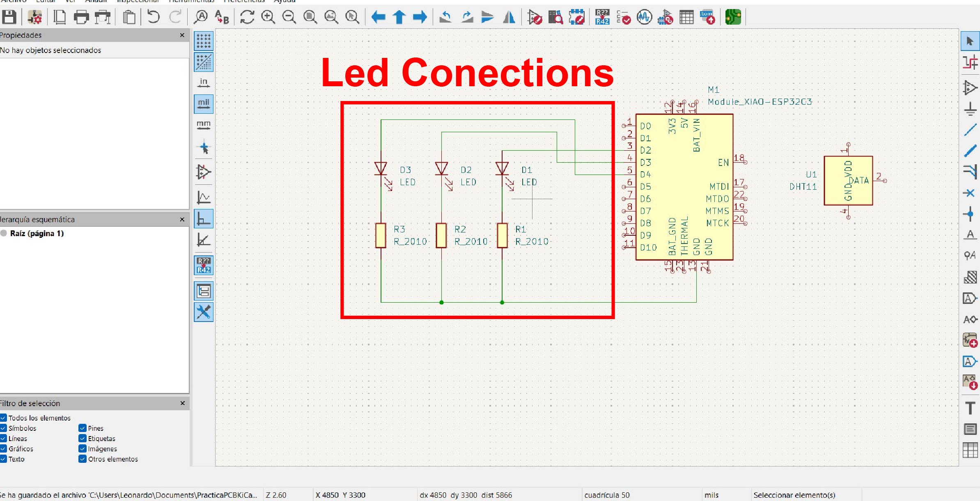Close the Filtro de selección panel
The height and width of the screenshot is (501, 980).
[182, 403]
